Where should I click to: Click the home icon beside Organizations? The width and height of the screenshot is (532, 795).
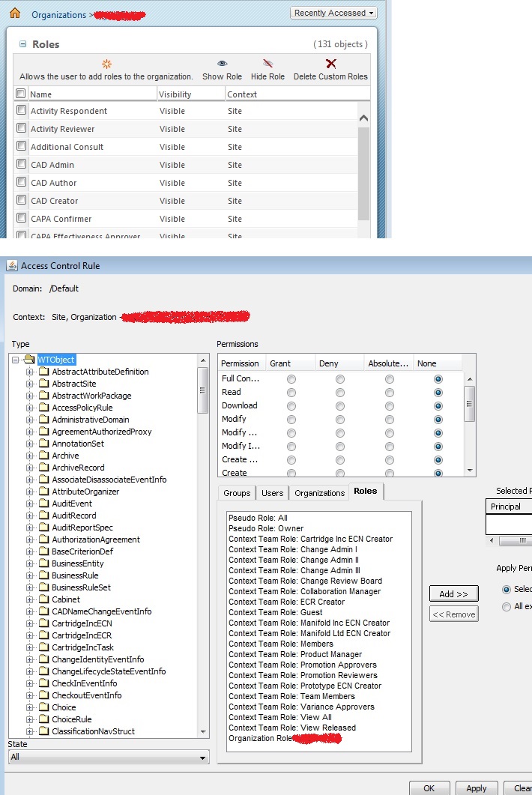pos(14,13)
